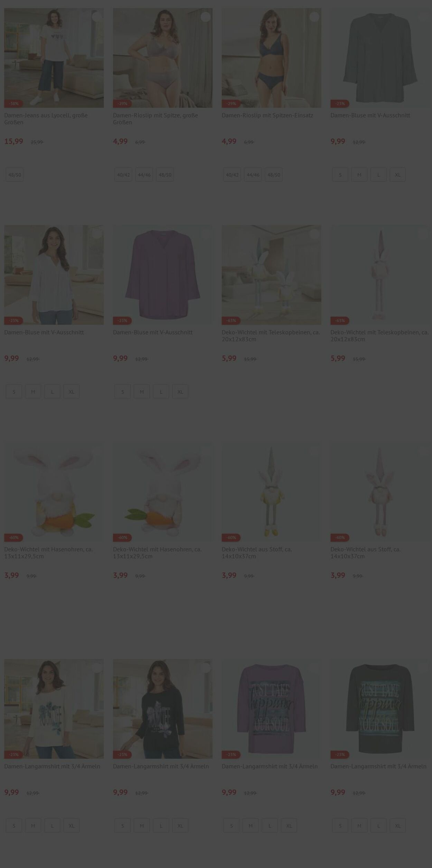Click wishlist circle on Damen-Jeans aus Lyocell image
This screenshot has width=432, height=868.
(x=97, y=17)
